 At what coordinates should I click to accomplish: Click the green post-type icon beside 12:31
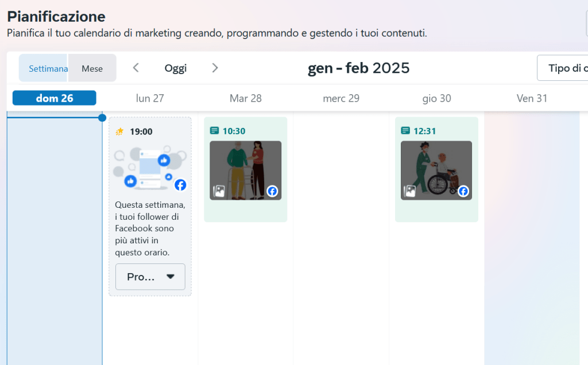click(405, 131)
